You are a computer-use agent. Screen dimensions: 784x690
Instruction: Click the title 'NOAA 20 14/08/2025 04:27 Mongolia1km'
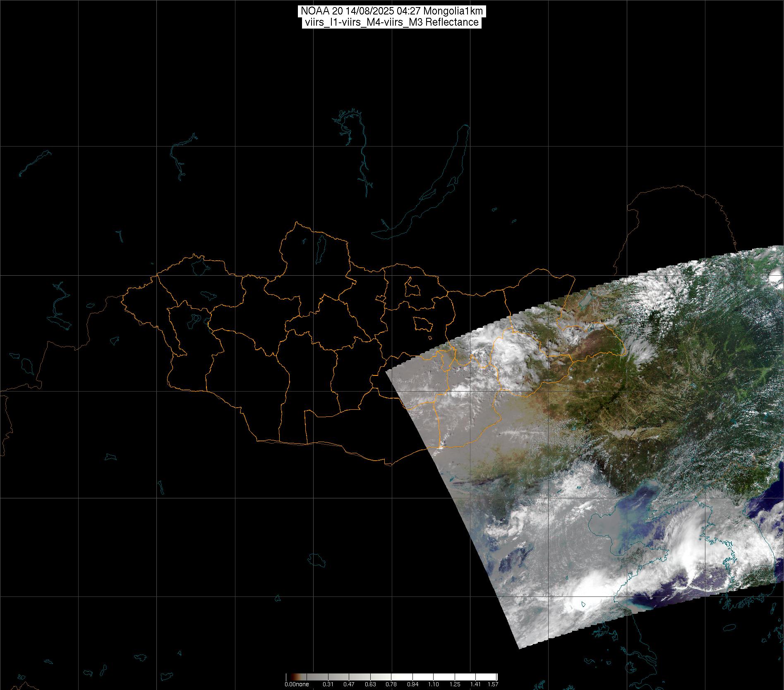pyautogui.click(x=392, y=11)
